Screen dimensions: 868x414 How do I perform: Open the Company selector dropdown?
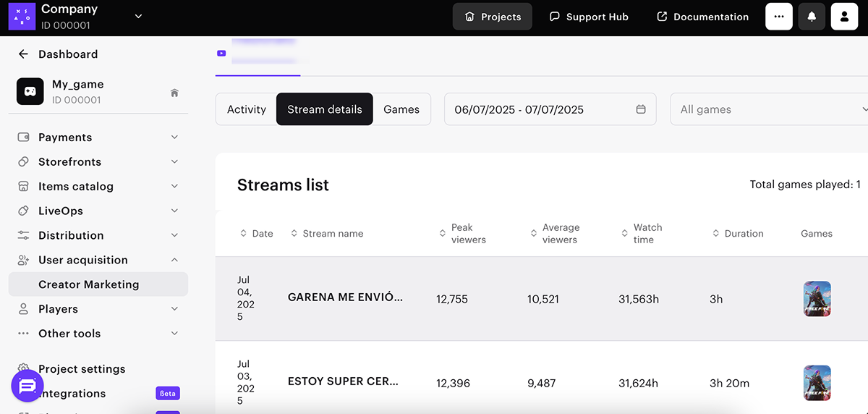(x=138, y=16)
